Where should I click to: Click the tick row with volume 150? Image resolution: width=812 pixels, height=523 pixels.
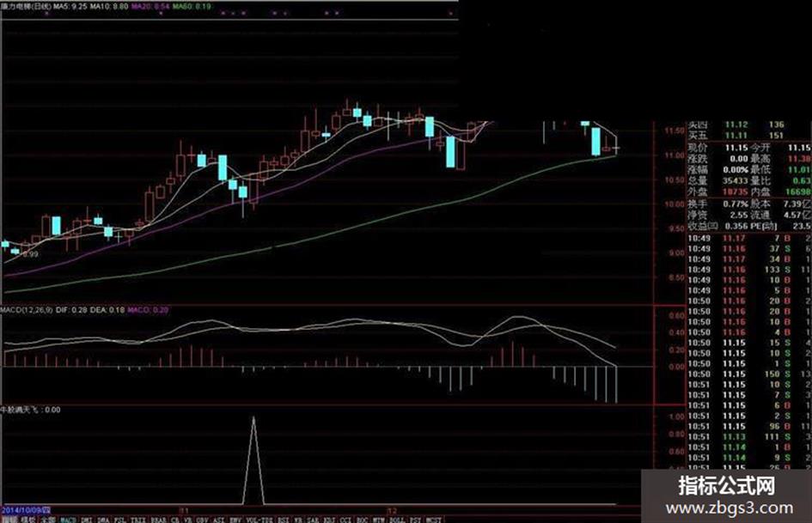point(748,374)
